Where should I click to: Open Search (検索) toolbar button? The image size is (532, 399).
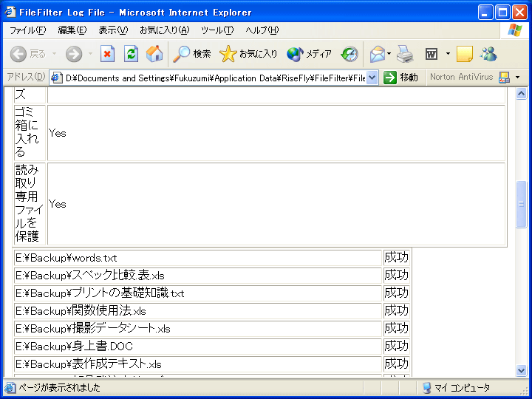pos(191,54)
